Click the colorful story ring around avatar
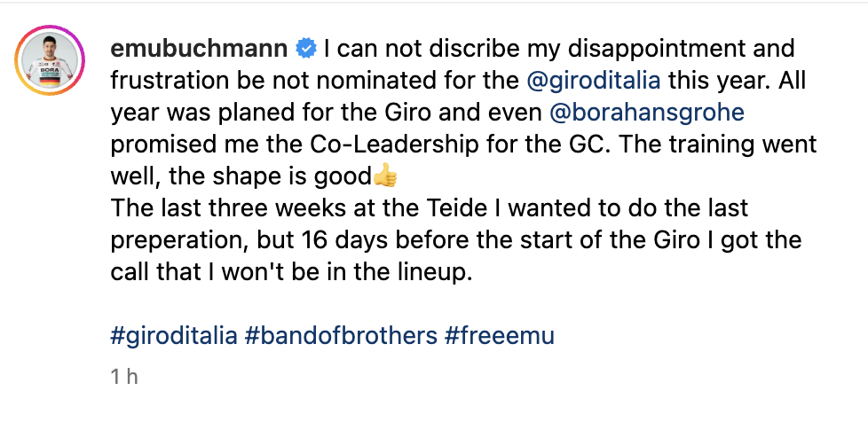 (50, 60)
